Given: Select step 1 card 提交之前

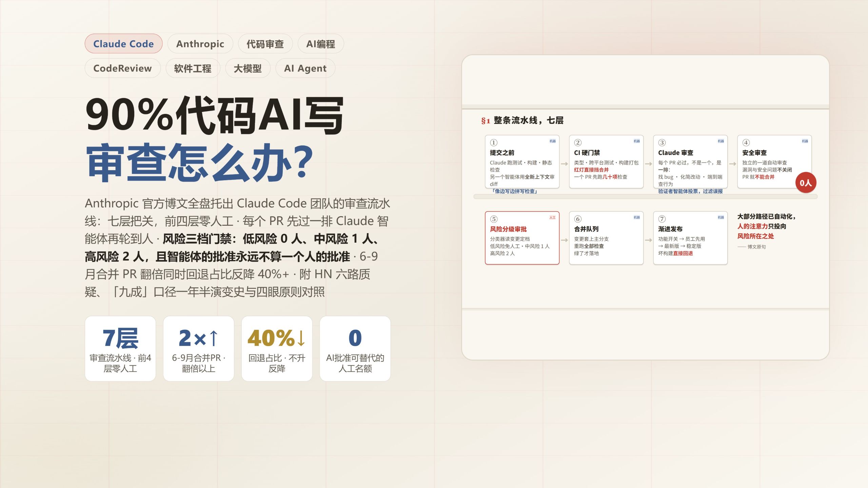Looking at the screenshot, I should tap(522, 162).
